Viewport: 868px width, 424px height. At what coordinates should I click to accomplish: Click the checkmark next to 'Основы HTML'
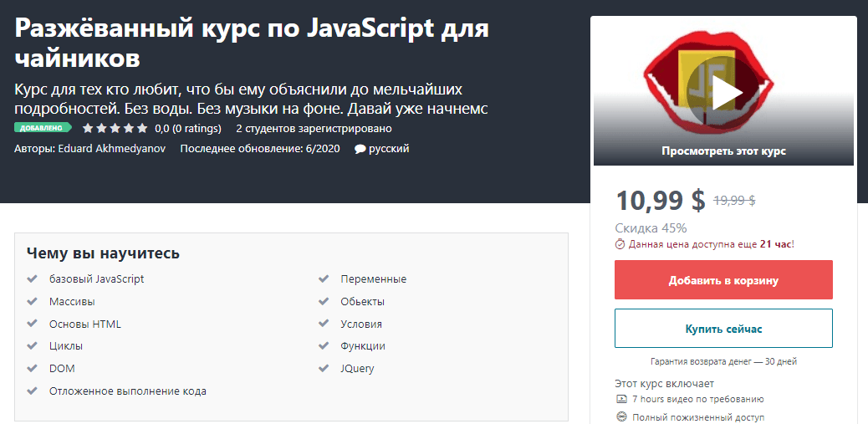(x=32, y=324)
